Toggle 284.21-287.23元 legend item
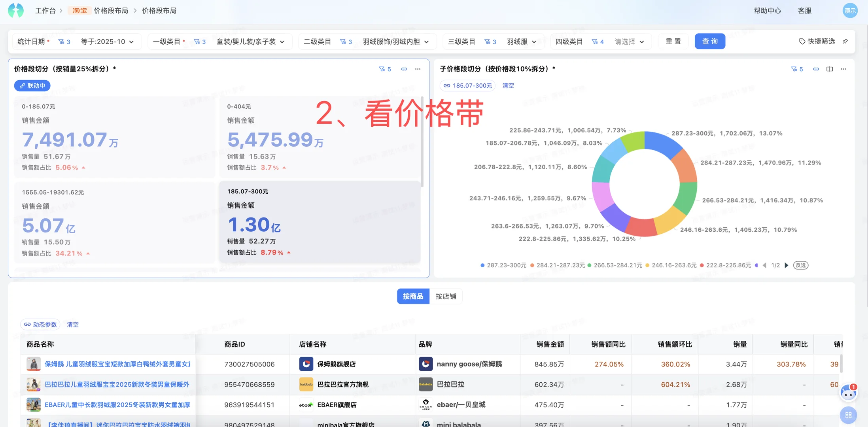Image resolution: width=868 pixels, height=427 pixels. click(557, 265)
